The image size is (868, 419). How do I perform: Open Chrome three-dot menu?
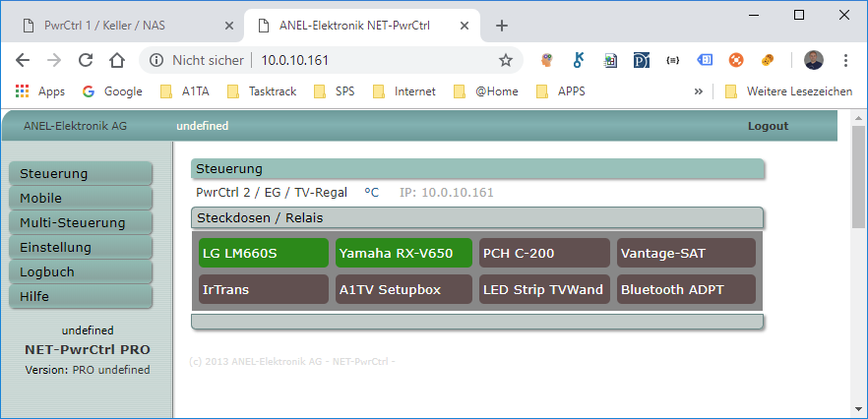(x=845, y=60)
